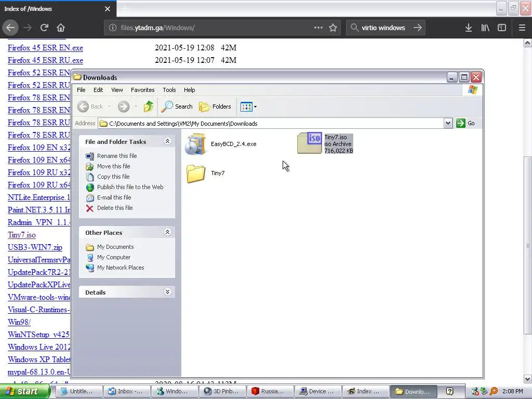Viewport: 532px width, 399px height.
Task: Switch to the Inbox taskbar button
Action: [126, 392]
